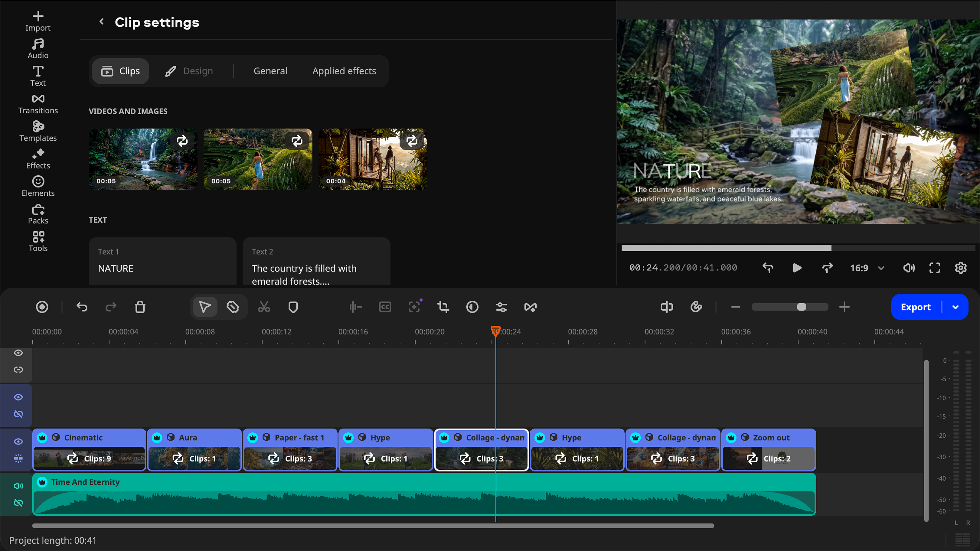Edit the Text 1 NATURE field
Image resolution: width=980 pixels, height=551 pixels.
[x=163, y=261]
